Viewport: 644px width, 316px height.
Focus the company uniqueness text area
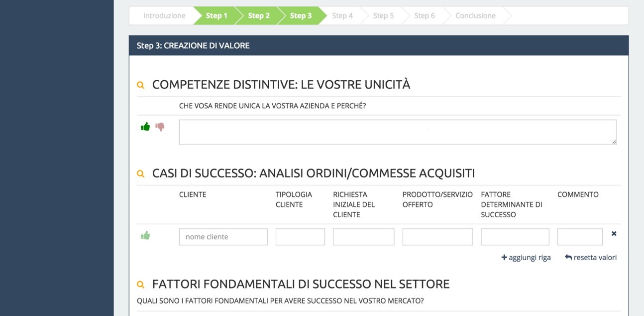(398, 132)
